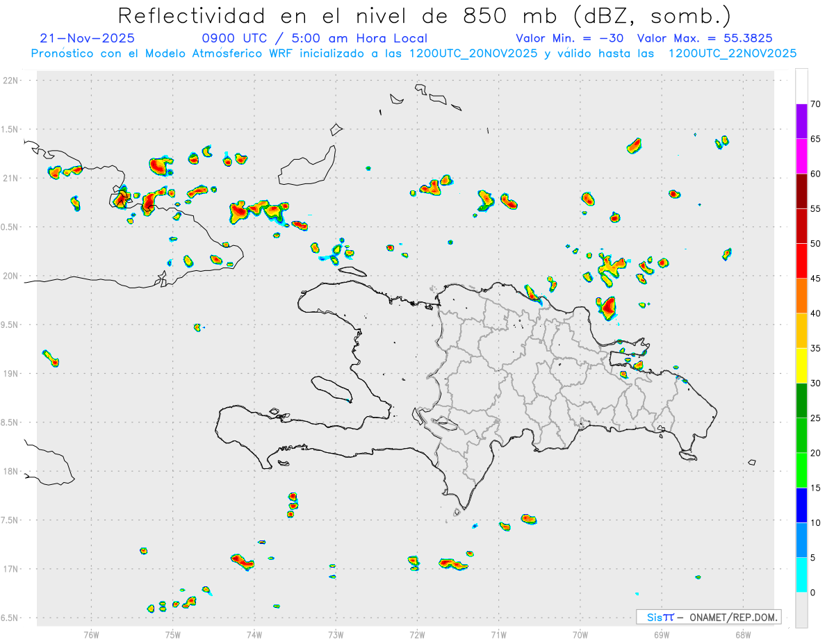Pick the dark red 55–60 dBZ colorbar segment
834x644 pixels.
[801, 191]
